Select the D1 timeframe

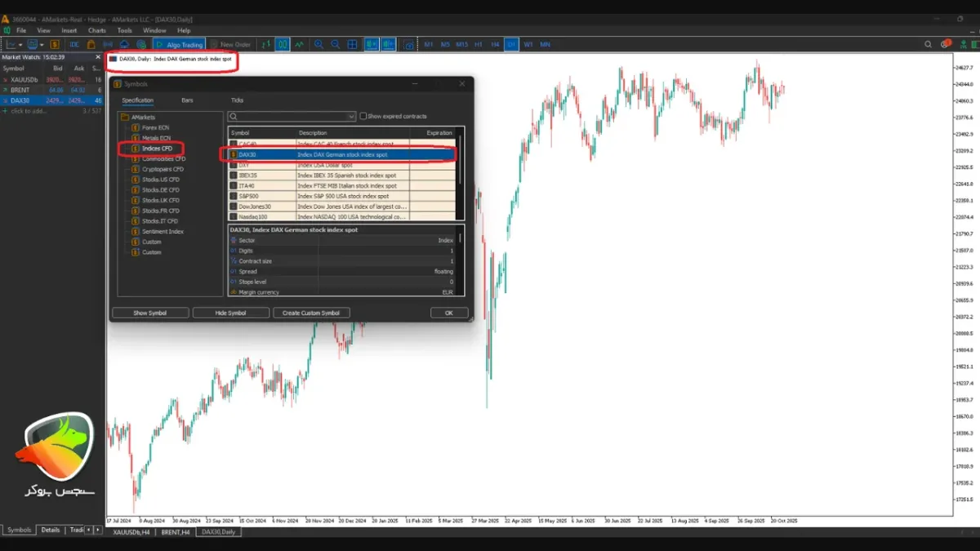(511, 44)
